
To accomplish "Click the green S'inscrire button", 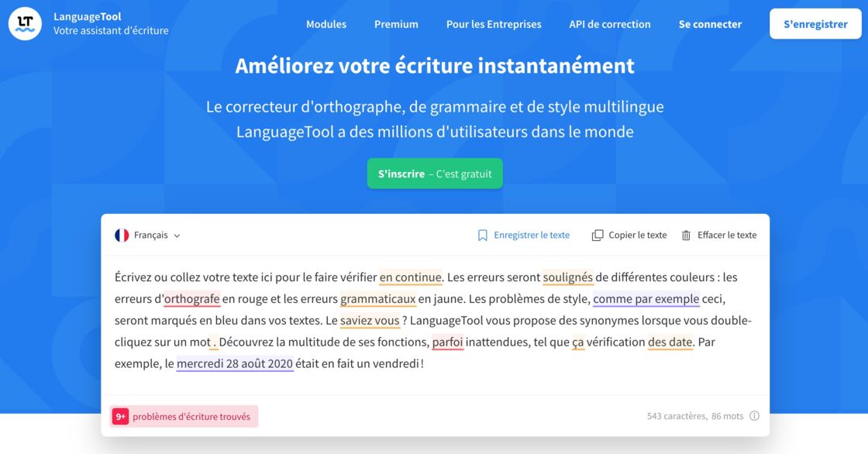I will coord(435,174).
